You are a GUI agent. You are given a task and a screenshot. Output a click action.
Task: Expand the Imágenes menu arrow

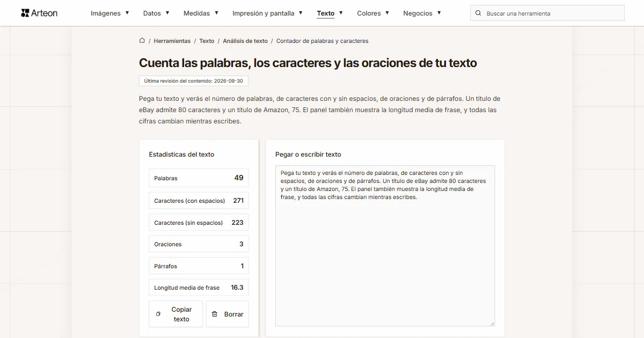tap(127, 12)
